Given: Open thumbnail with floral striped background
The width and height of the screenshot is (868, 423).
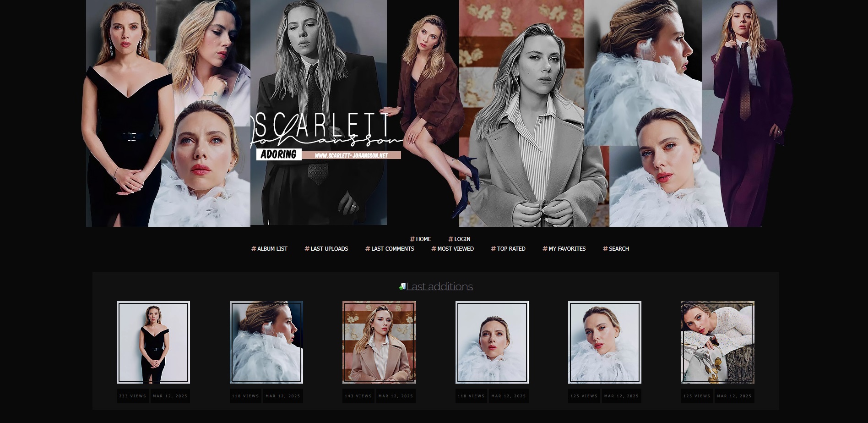Looking at the screenshot, I should coord(379,342).
